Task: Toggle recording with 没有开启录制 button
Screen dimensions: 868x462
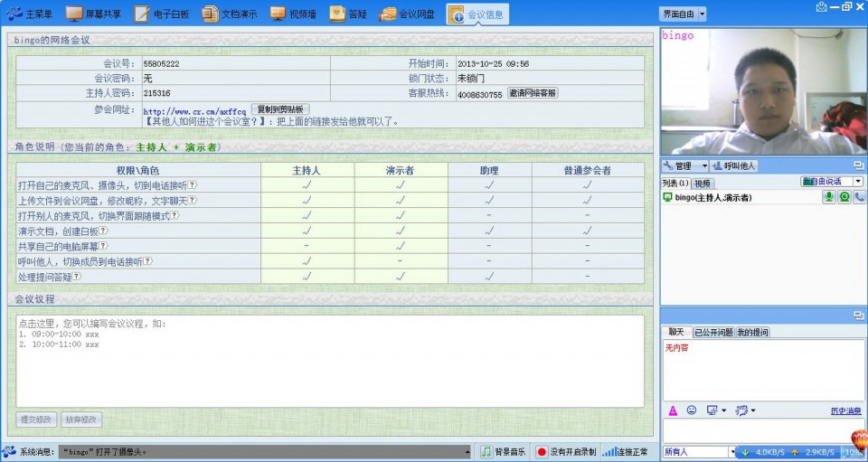Action: point(565,452)
